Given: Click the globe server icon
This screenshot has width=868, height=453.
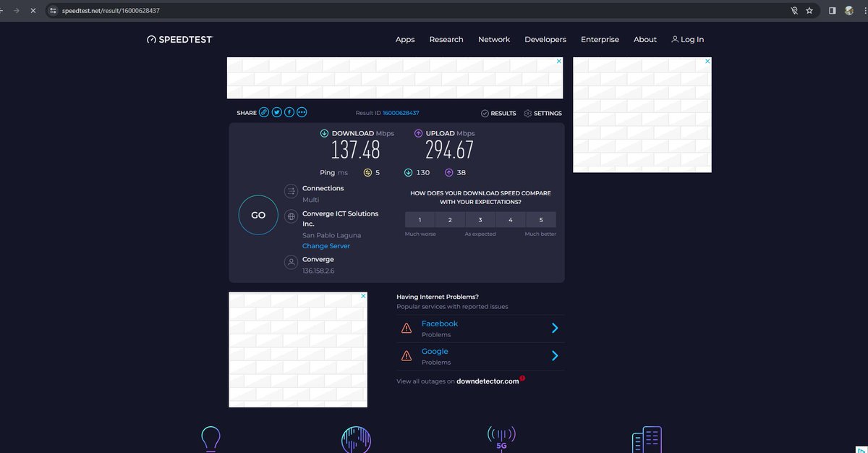Looking at the screenshot, I should pos(291,216).
